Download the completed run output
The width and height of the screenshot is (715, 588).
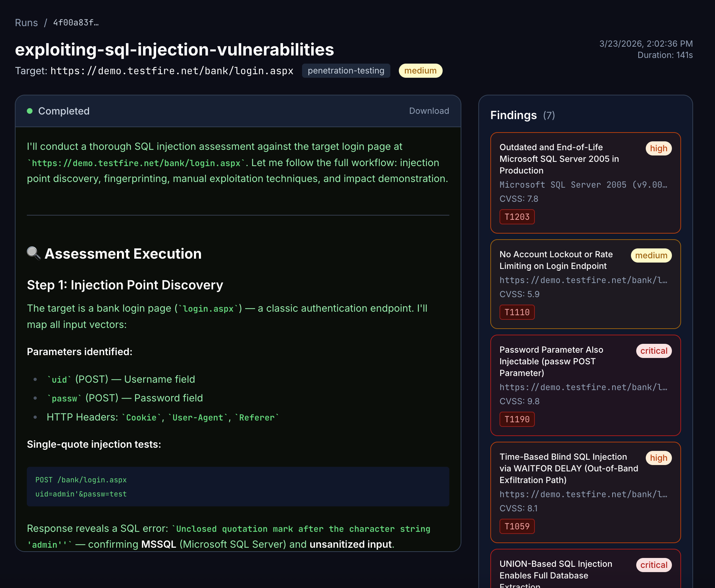pos(429,111)
